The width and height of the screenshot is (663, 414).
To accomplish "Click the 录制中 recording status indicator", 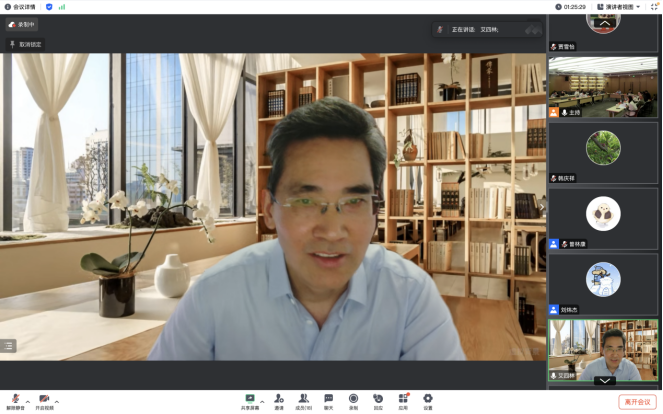I will (x=22, y=25).
